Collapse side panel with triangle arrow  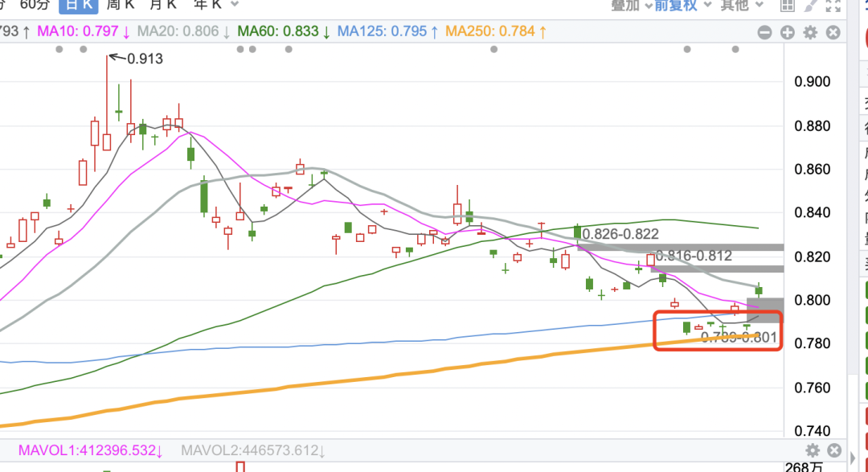coord(852,458)
